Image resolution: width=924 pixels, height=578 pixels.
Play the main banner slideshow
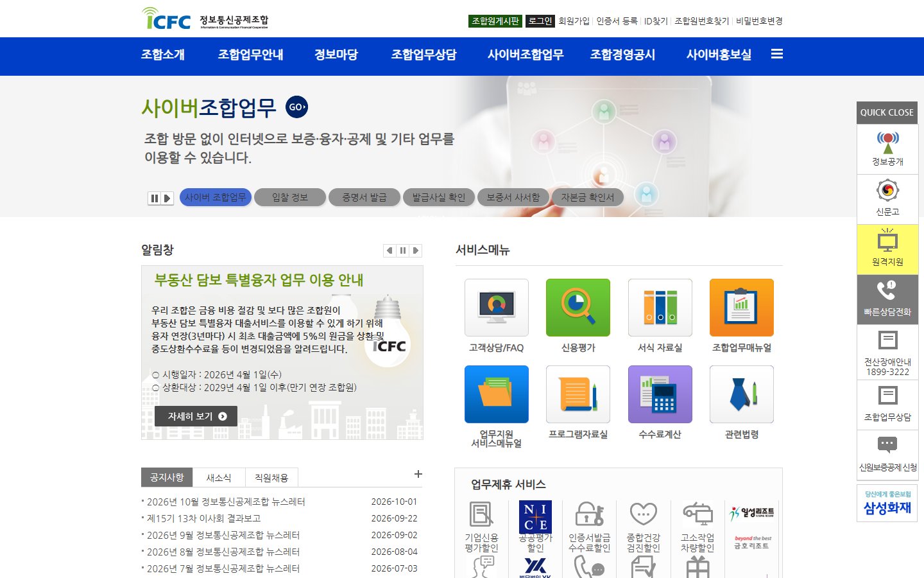point(167,198)
